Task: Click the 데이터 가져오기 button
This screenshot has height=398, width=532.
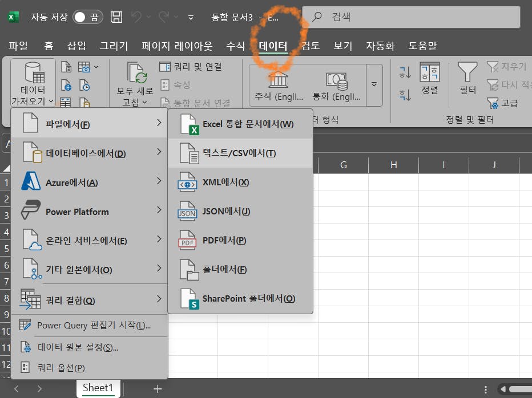Action: [x=33, y=82]
